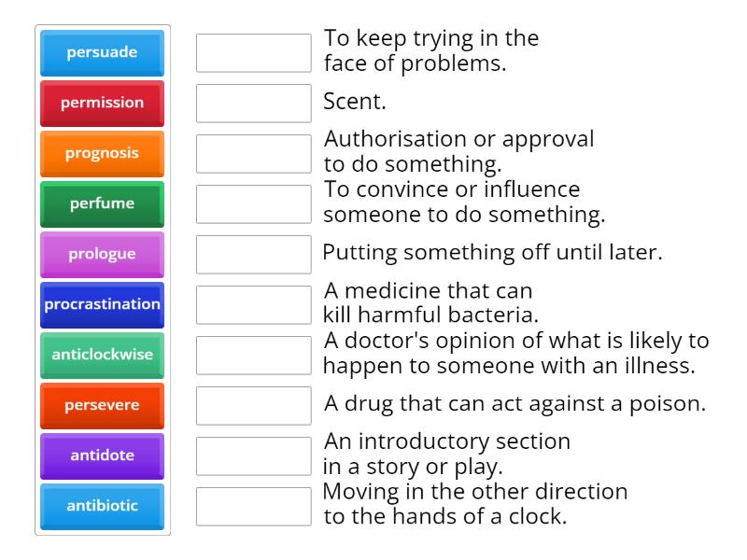Click the answer box beside Scent definition
The image size is (747, 560).
pyautogui.click(x=253, y=104)
